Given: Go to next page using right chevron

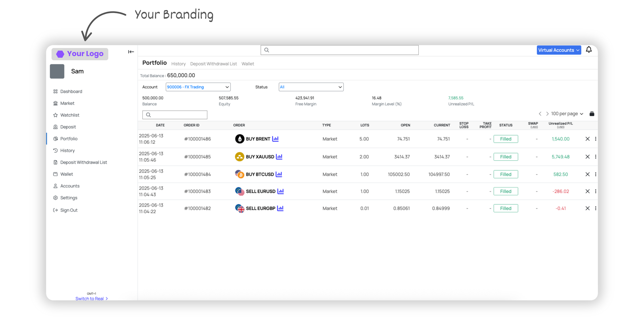Looking at the screenshot, I should [x=547, y=114].
